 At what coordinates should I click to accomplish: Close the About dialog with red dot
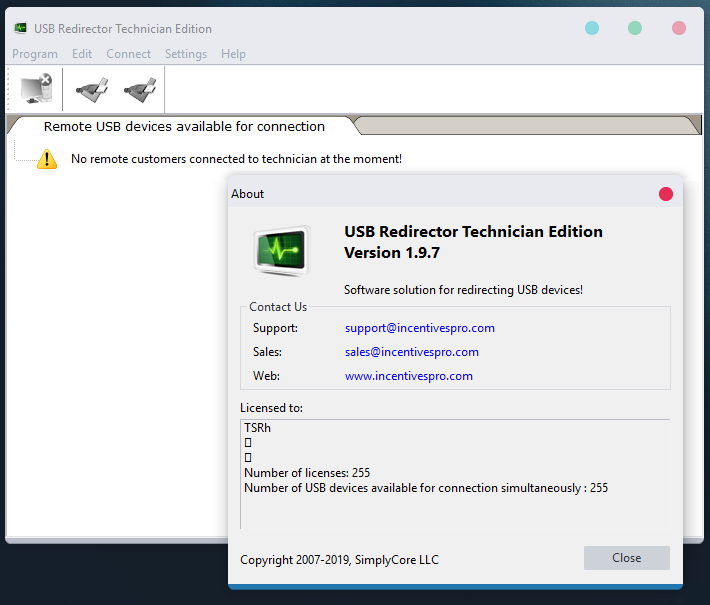666,194
